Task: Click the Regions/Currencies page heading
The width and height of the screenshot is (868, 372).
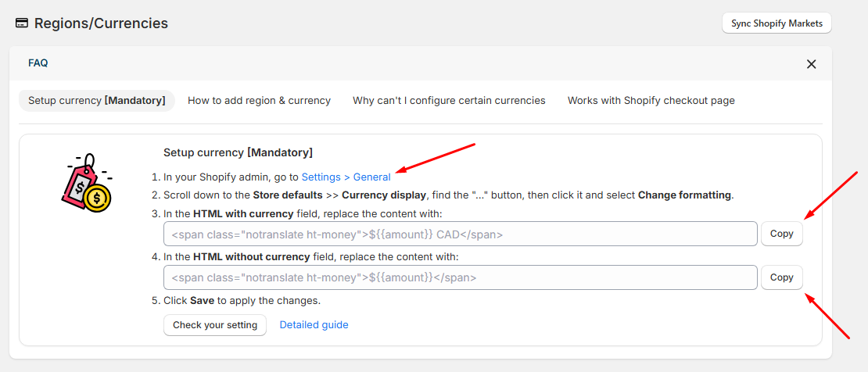Action: [102, 23]
